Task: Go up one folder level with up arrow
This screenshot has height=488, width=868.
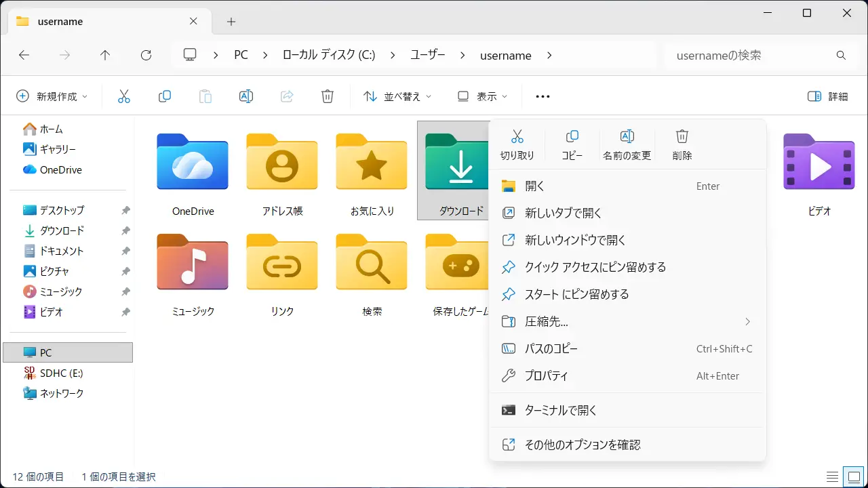Action: tap(105, 56)
